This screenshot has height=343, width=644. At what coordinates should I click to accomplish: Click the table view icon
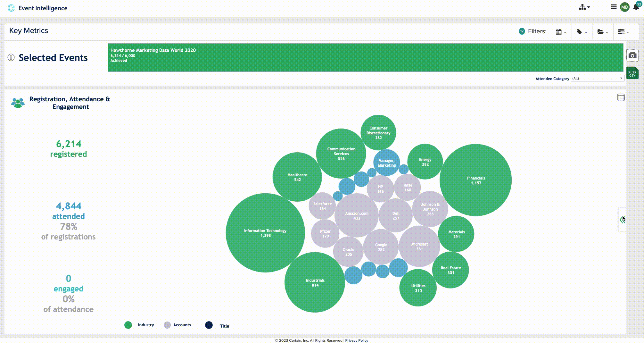pyautogui.click(x=621, y=97)
